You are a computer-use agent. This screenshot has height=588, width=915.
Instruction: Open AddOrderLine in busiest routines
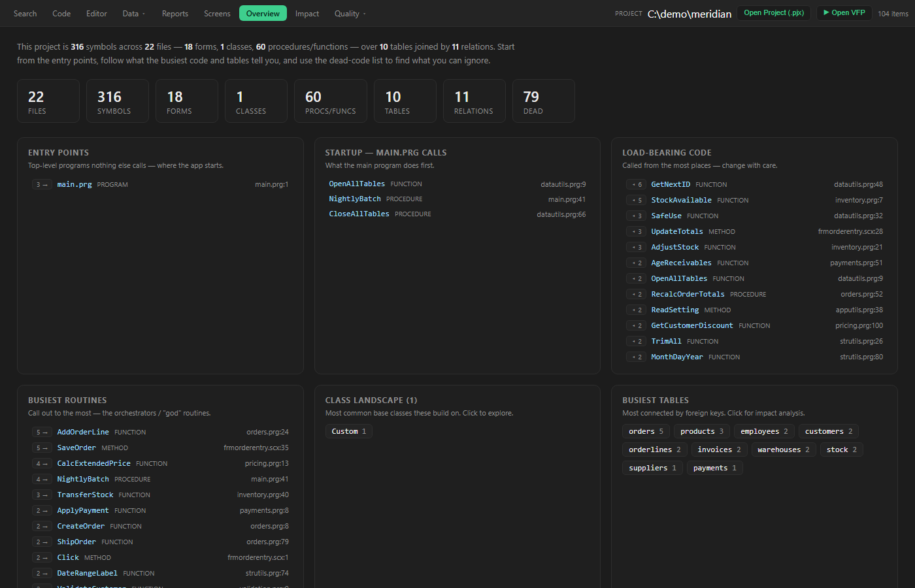point(160,432)
